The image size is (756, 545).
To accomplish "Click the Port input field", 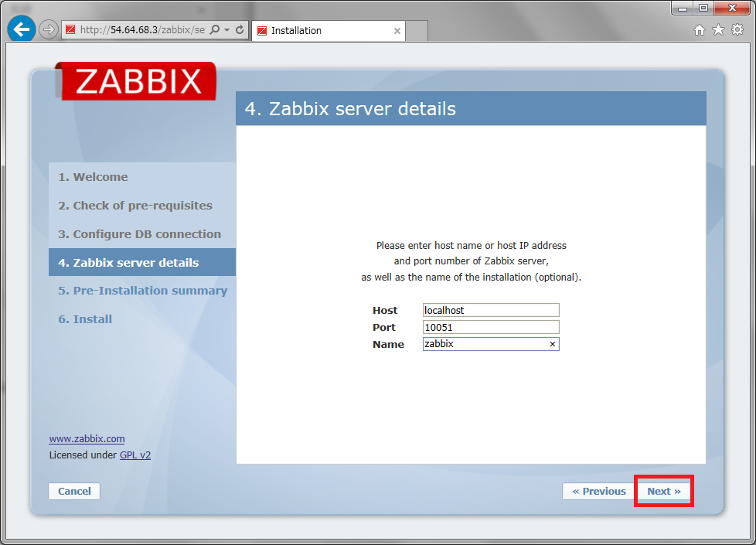I will [x=491, y=328].
